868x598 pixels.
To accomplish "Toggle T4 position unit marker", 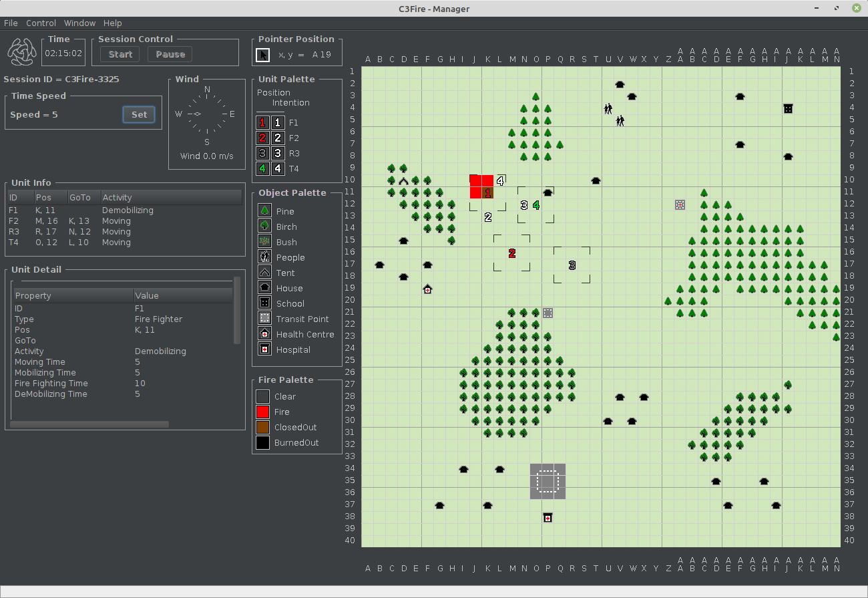I will (x=262, y=169).
